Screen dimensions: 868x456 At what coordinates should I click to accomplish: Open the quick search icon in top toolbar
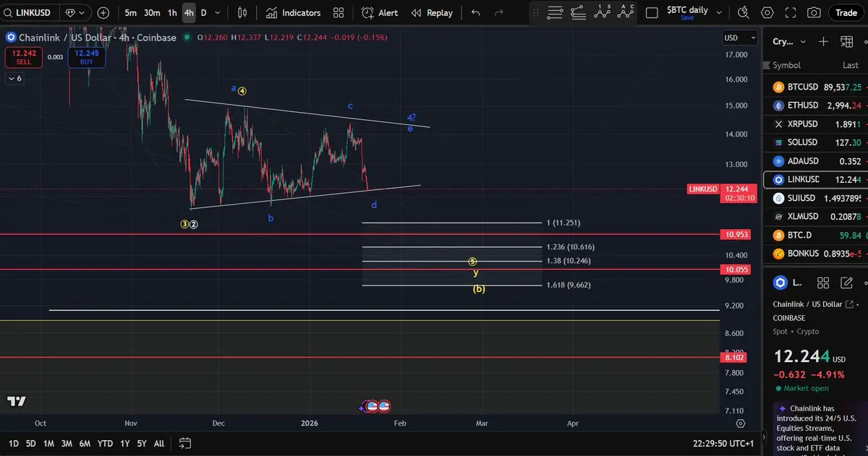pyautogui.click(x=744, y=13)
